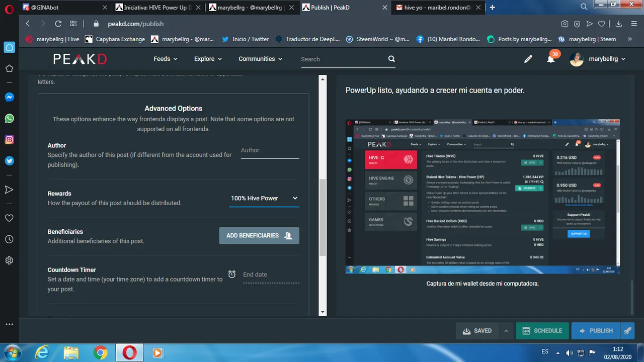Click the Schedule button
This screenshot has width=644, height=362.
(x=542, y=331)
